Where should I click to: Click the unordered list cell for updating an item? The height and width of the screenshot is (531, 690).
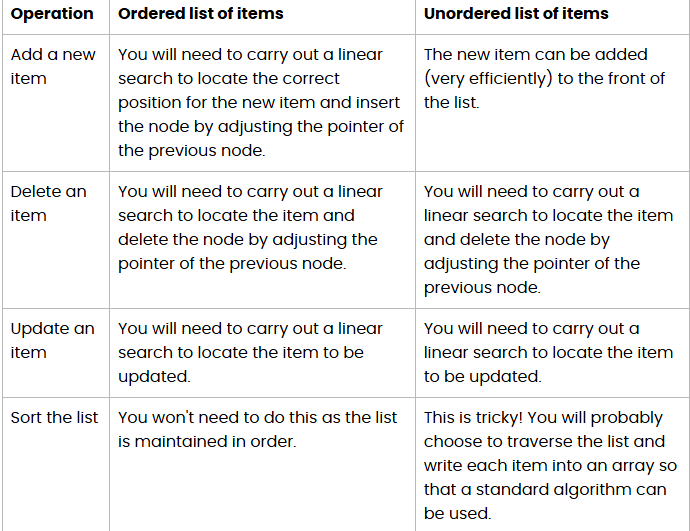(548, 352)
